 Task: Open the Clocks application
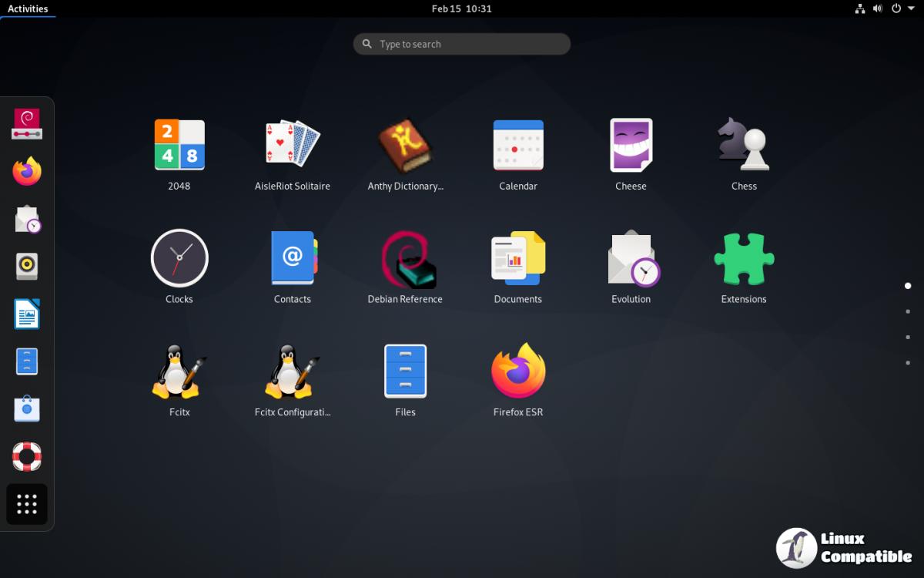(179, 258)
